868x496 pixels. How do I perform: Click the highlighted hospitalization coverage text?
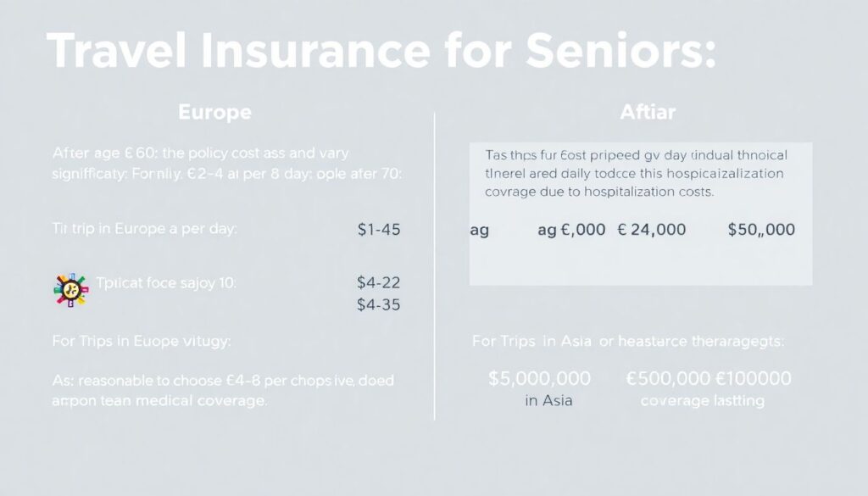point(636,174)
